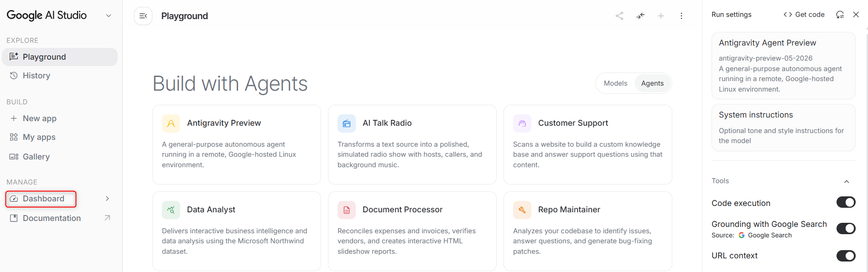Click the Playground sparkle icon in sidebar
The width and height of the screenshot is (868, 272).
(x=14, y=56)
